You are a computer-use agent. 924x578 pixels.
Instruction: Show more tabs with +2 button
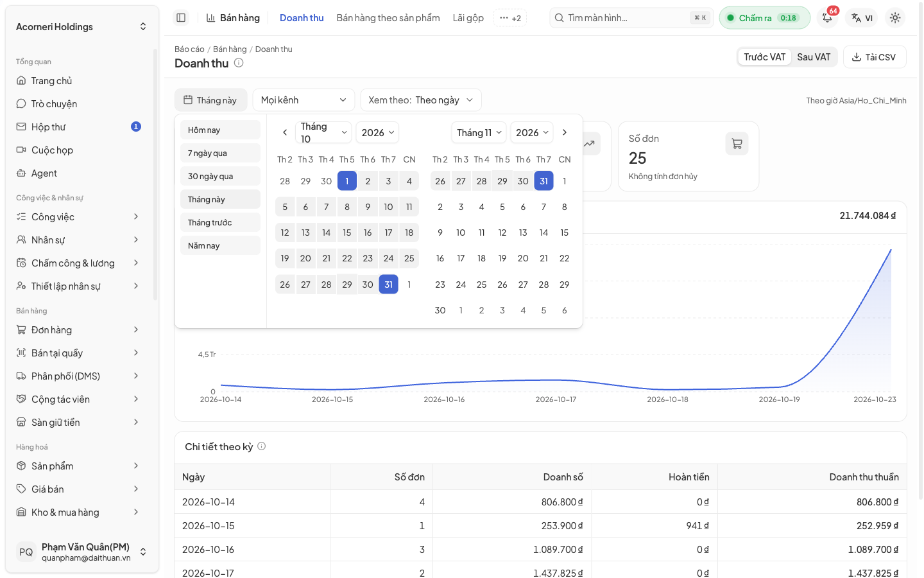(510, 18)
